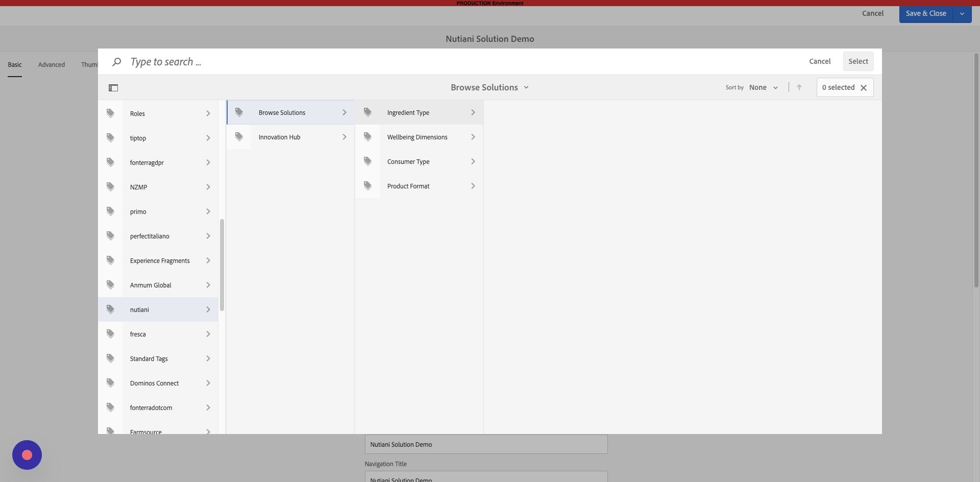Click the tag icon beside fonterragdpr

(x=110, y=162)
